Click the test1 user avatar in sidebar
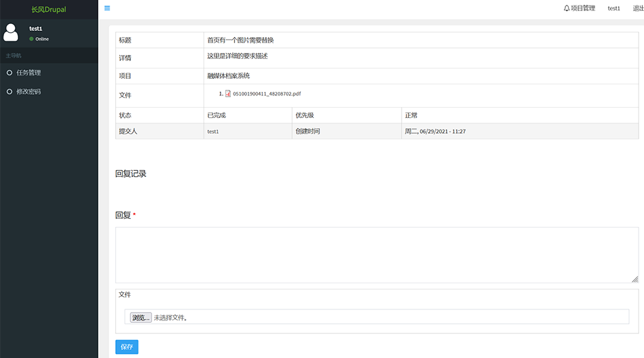Image resolution: width=644 pixels, height=358 pixels. click(x=11, y=32)
